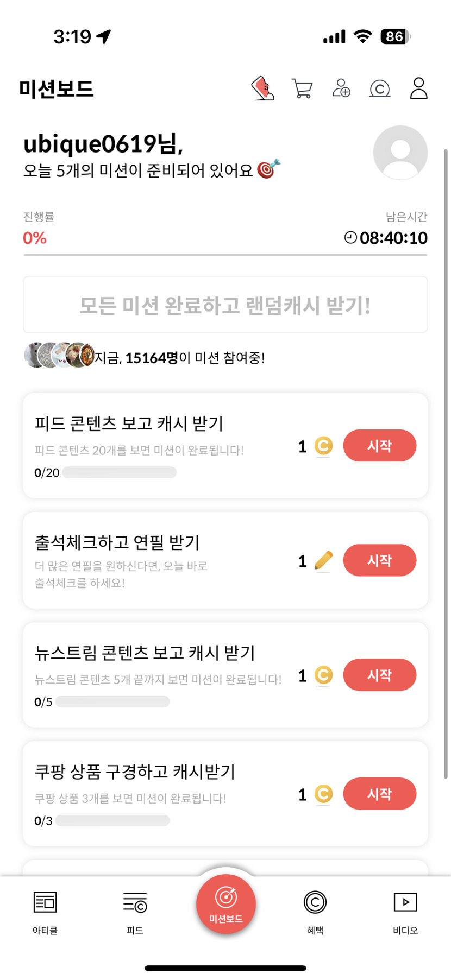This screenshot has height=980, width=451.
Task: Open the cash coin icon in header
Action: pos(380,88)
